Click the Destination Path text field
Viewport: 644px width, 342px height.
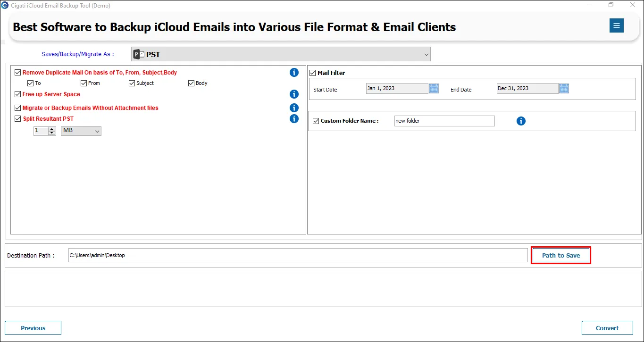tap(298, 255)
